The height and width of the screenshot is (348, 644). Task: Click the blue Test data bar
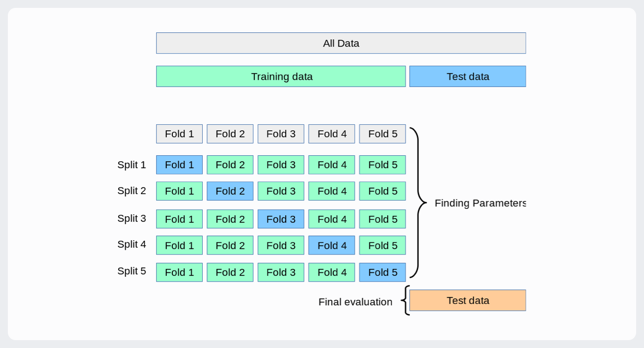pyautogui.click(x=467, y=77)
